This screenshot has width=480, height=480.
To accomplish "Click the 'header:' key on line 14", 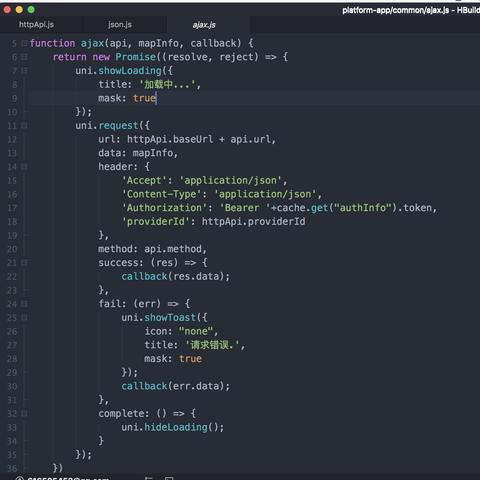I will coord(118,167).
